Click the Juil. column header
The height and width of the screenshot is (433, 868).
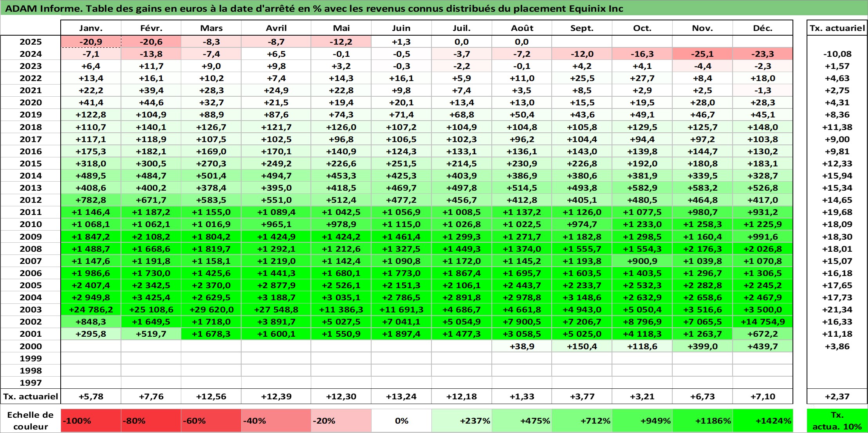point(462,28)
